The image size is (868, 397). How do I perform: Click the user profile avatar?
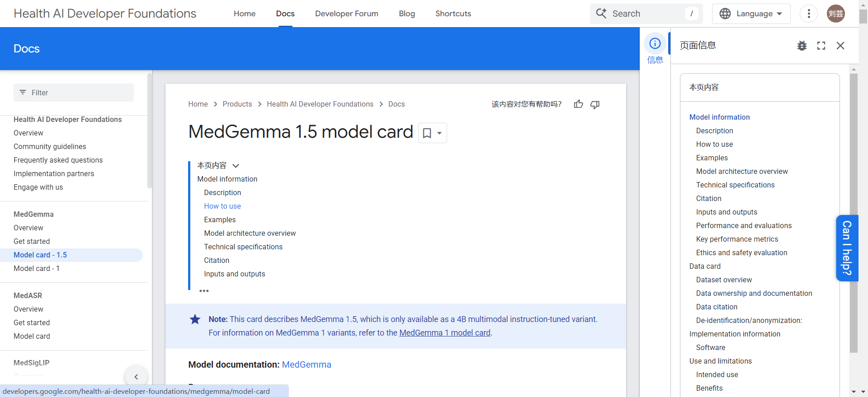pyautogui.click(x=835, y=14)
